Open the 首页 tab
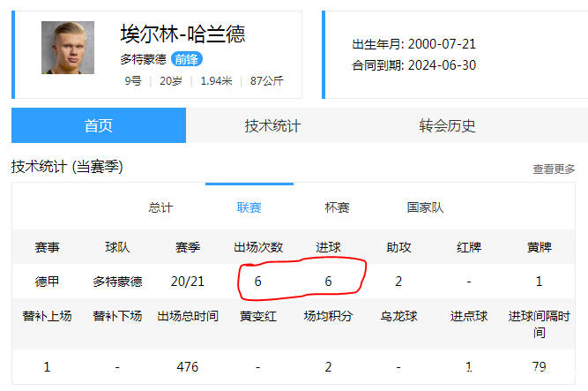Screen dimensions: 588x391 (x=99, y=125)
